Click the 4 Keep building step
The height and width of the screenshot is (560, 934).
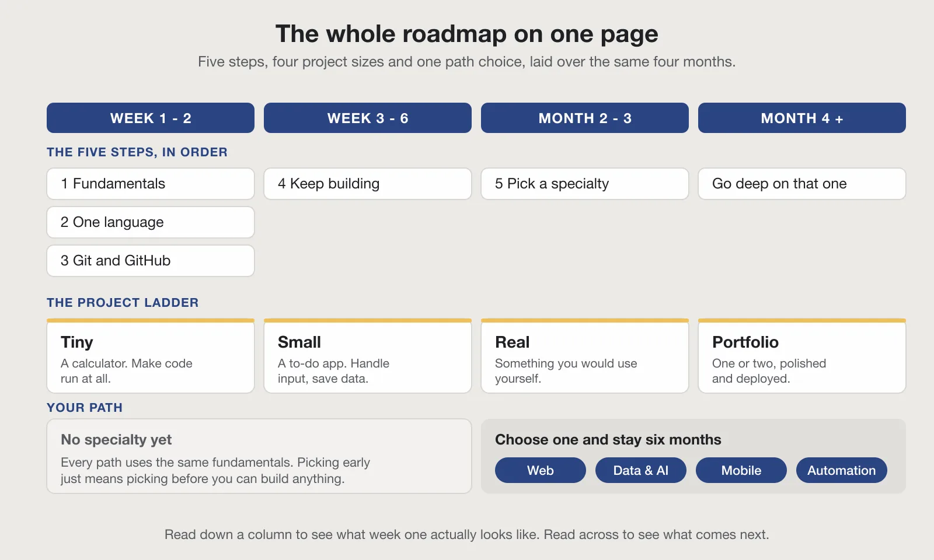pos(368,184)
